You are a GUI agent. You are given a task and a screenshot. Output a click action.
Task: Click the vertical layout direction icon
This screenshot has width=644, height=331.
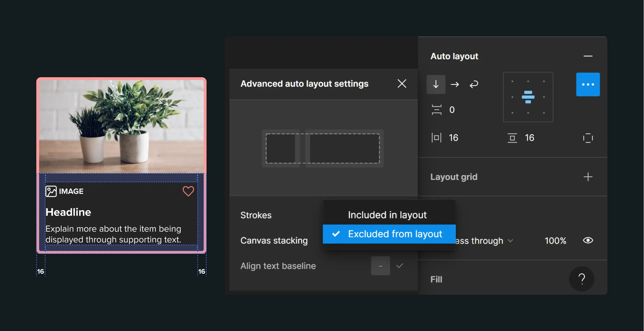tap(437, 84)
